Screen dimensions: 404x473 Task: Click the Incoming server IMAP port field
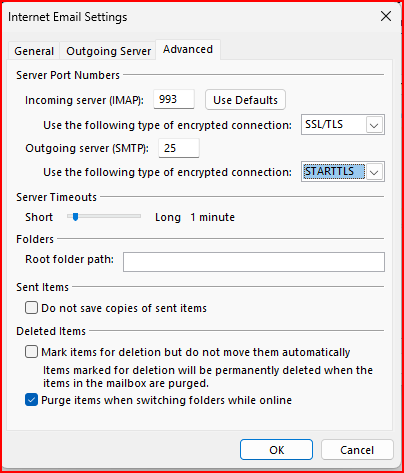tap(174, 99)
